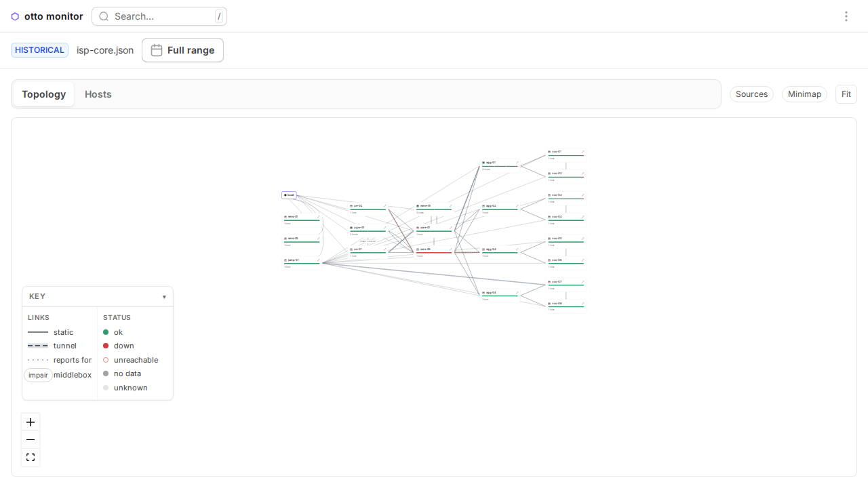Image resolution: width=868 pixels, height=488 pixels.
Task: Switch to the Hosts tab
Action: [x=98, y=94]
